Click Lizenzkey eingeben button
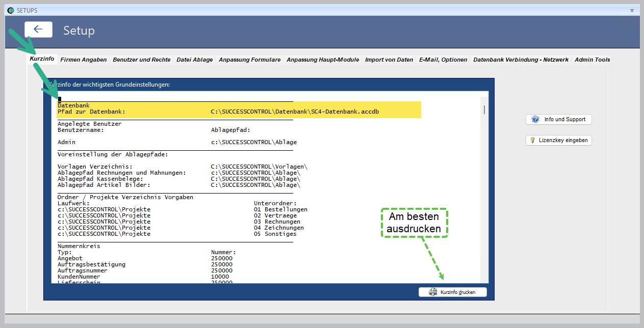644x328 pixels. (559, 140)
